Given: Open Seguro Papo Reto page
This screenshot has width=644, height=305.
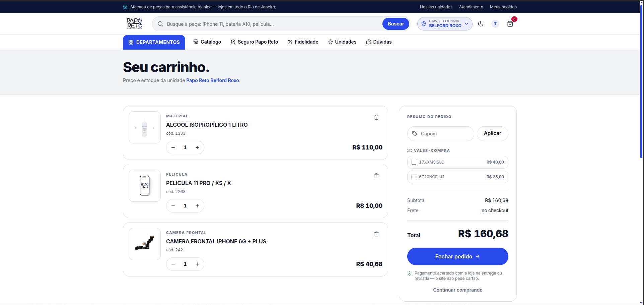Looking at the screenshot, I should (255, 42).
